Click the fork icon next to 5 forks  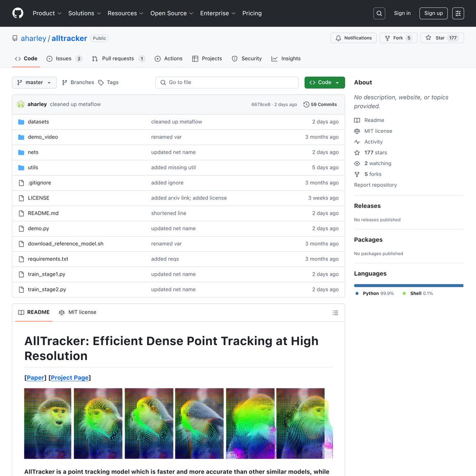[357, 174]
